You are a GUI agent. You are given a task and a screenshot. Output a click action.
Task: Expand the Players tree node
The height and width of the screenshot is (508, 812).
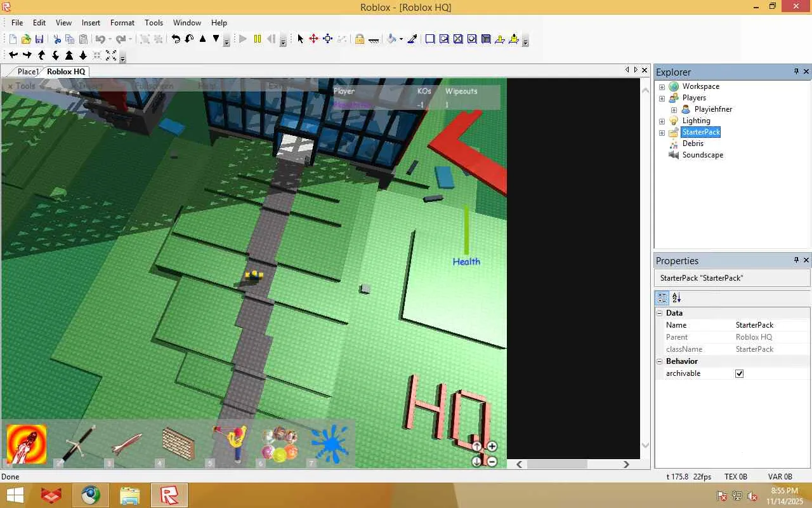[662, 98]
